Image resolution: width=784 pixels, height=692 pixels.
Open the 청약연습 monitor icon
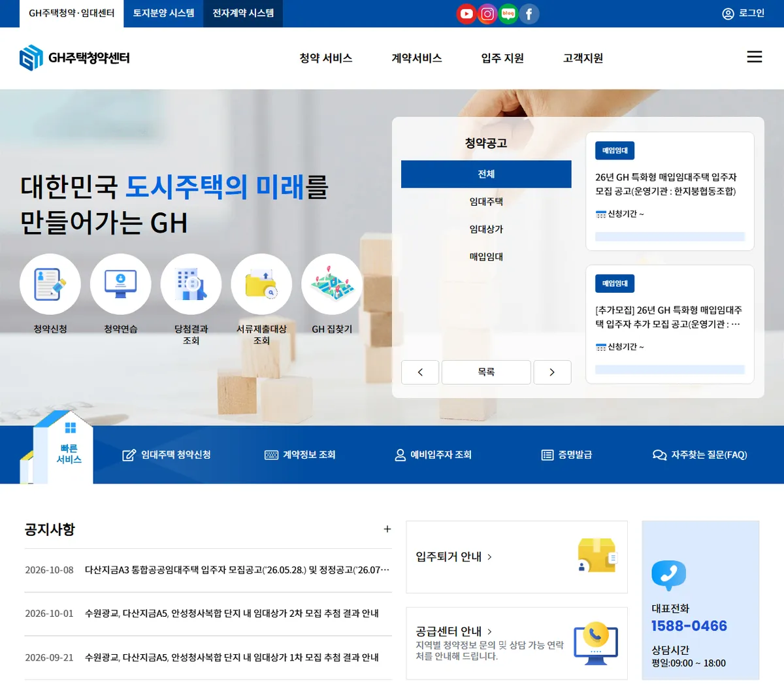(x=121, y=284)
